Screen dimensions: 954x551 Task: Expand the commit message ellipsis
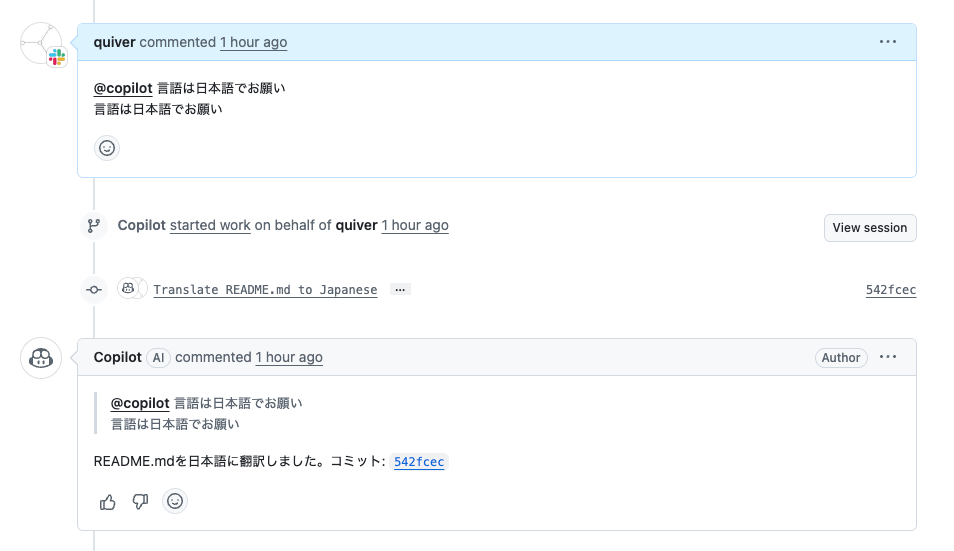pos(400,290)
